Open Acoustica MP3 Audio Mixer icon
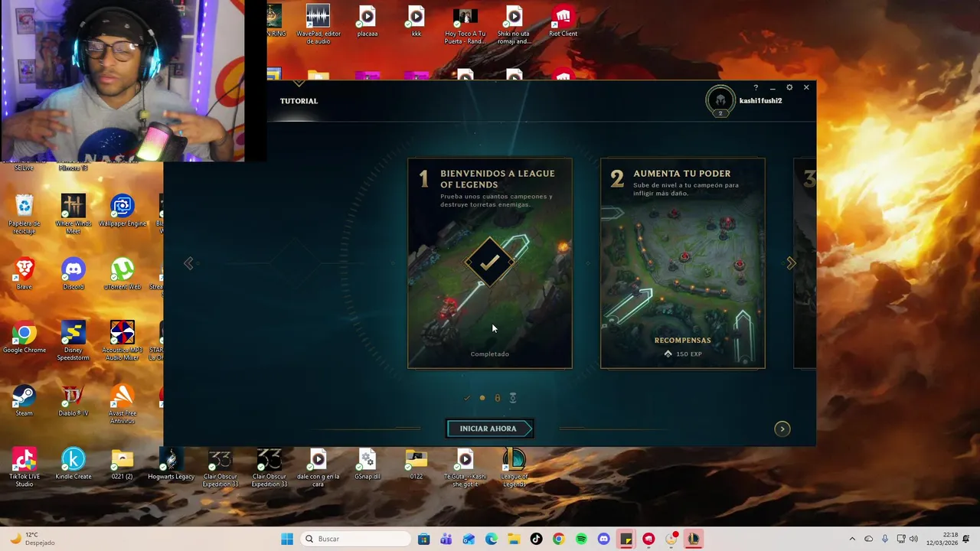The width and height of the screenshot is (980, 551). [x=122, y=341]
